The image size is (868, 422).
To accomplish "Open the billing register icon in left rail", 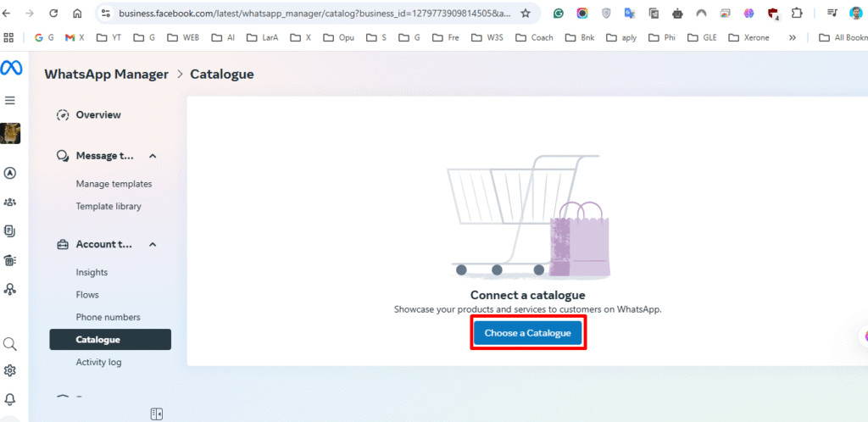I will coord(10,260).
